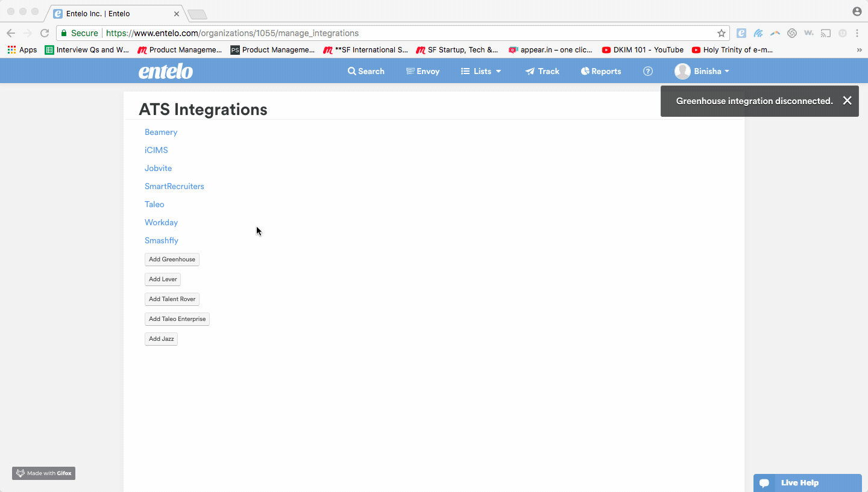The image size is (868, 492).
Task: Choose the SmartRecruiters integration link
Action: click(x=174, y=186)
